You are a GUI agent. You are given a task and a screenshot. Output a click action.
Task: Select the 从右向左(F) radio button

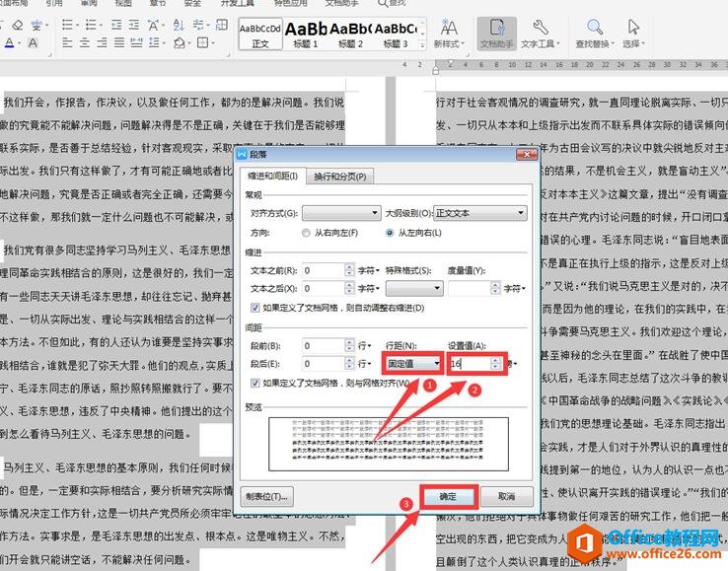[x=306, y=233]
